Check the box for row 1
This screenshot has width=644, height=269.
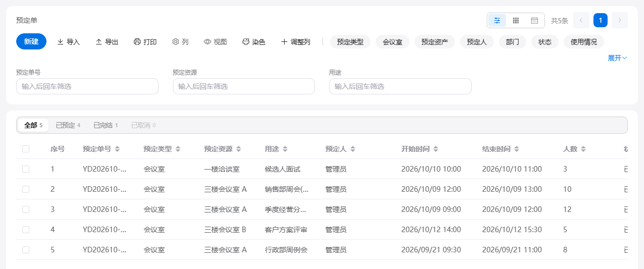(x=26, y=169)
